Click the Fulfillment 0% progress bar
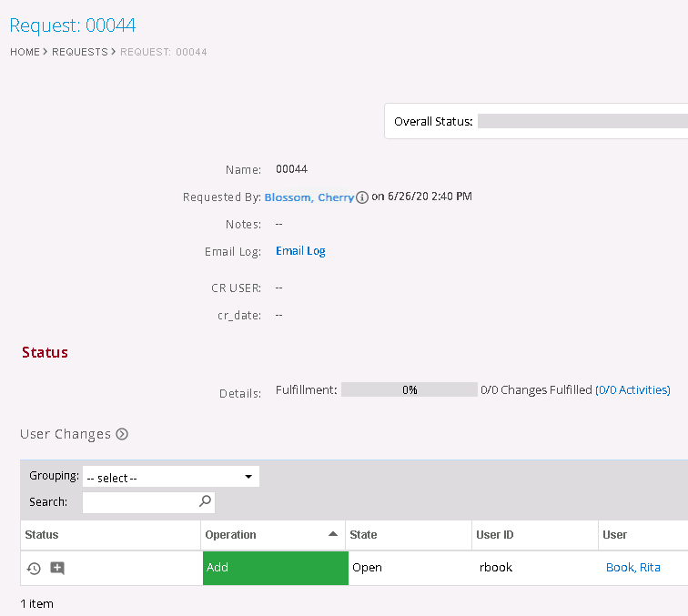The height and width of the screenshot is (616, 688). tap(409, 390)
